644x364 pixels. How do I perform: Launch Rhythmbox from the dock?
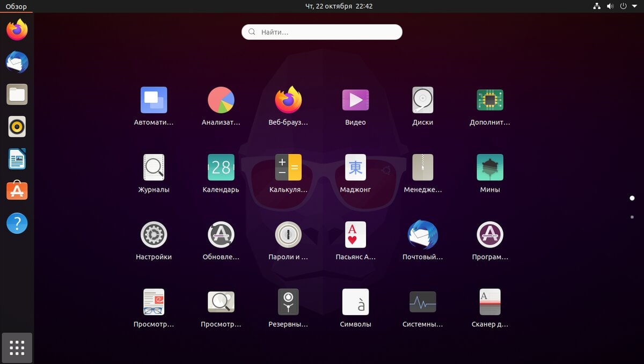[17, 127]
